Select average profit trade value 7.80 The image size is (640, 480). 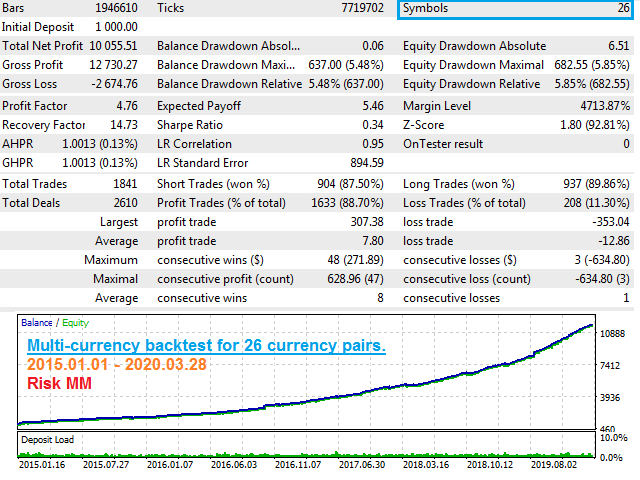373,241
